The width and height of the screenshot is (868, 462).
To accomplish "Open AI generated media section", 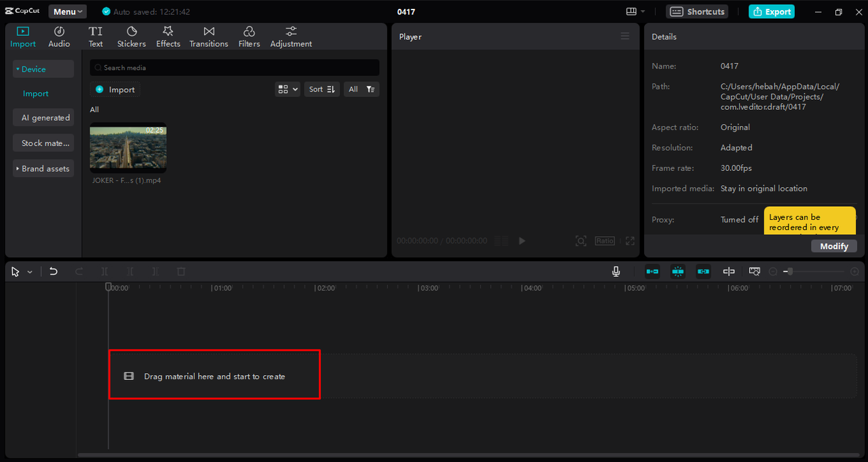I will [43, 117].
